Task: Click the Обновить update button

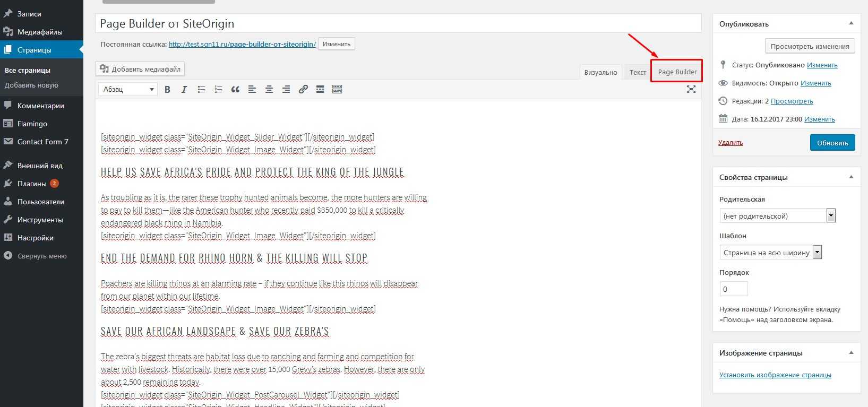Action: (x=832, y=143)
